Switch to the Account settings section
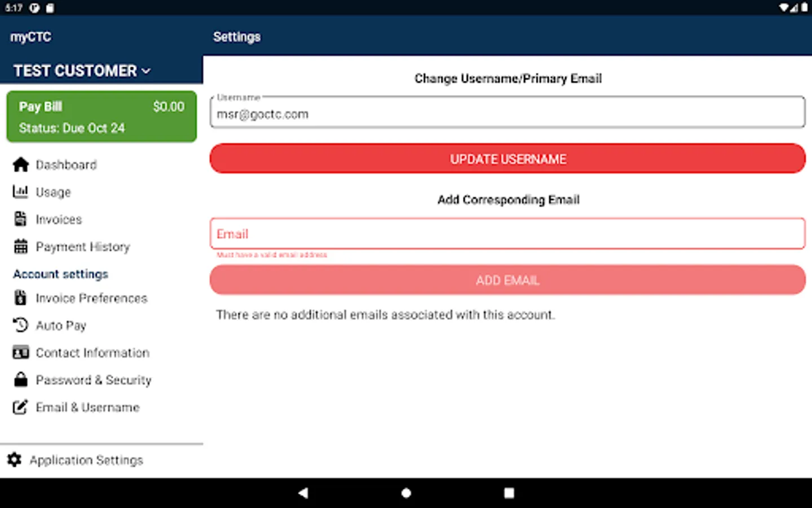812x508 pixels. (x=60, y=274)
